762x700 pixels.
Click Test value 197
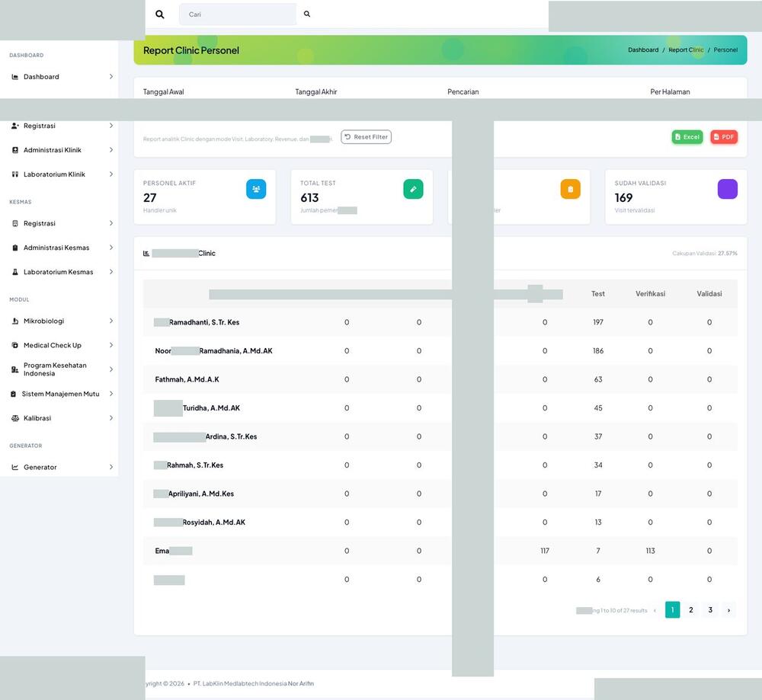click(x=597, y=322)
